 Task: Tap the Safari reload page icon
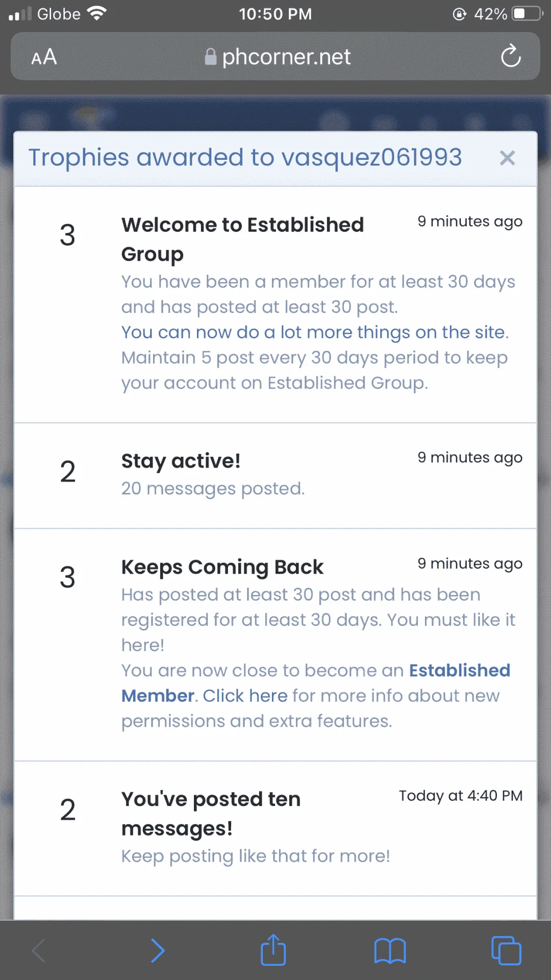tap(511, 56)
